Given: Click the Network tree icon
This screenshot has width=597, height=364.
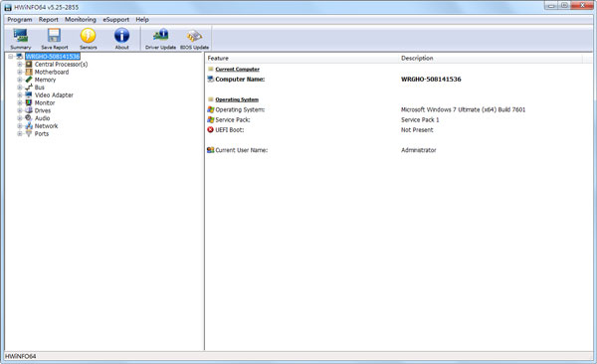Looking at the screenshot, I should point(29,125).
